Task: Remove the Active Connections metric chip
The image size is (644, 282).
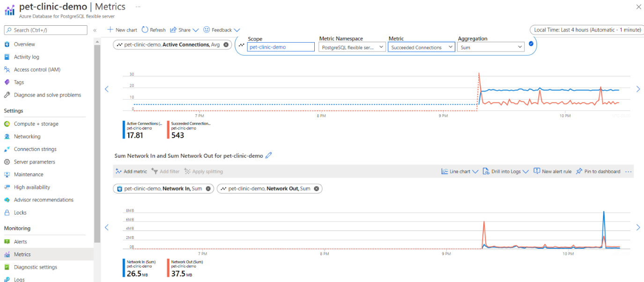Action: tap(226, 45)
